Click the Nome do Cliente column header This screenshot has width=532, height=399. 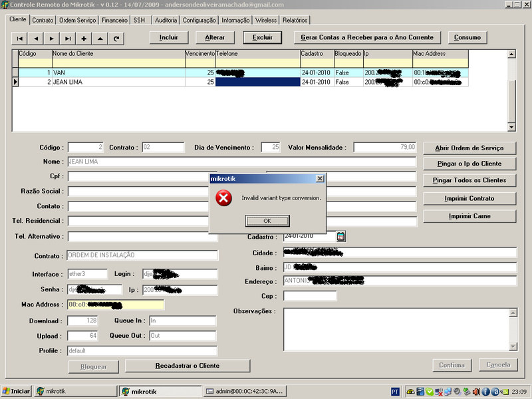coord(118,54)
